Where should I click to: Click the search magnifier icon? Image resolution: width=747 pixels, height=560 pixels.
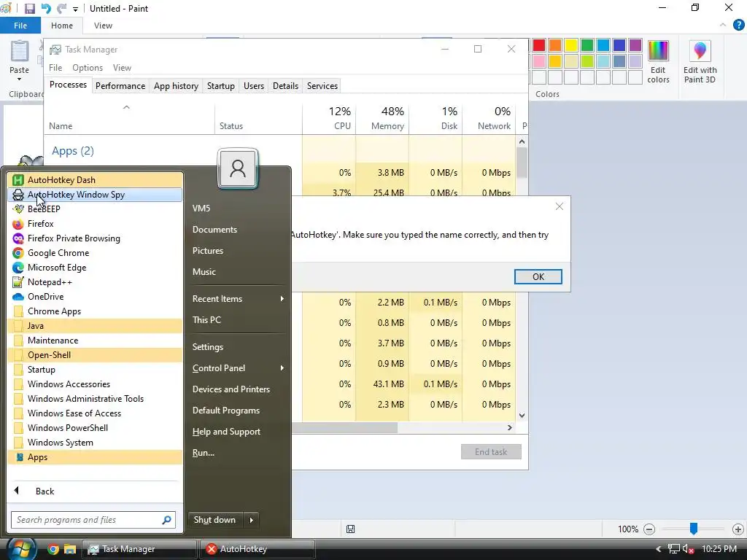pyautogui.click(x=166, y=519)
